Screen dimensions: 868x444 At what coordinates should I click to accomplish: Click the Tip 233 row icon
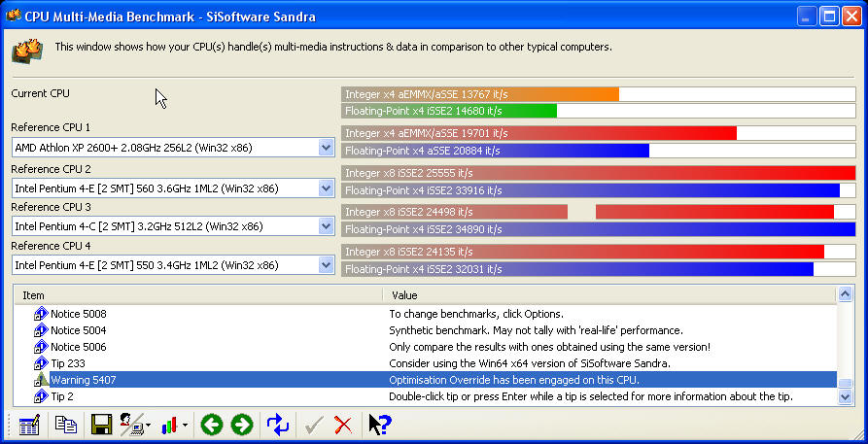click(x=41, y=363)
